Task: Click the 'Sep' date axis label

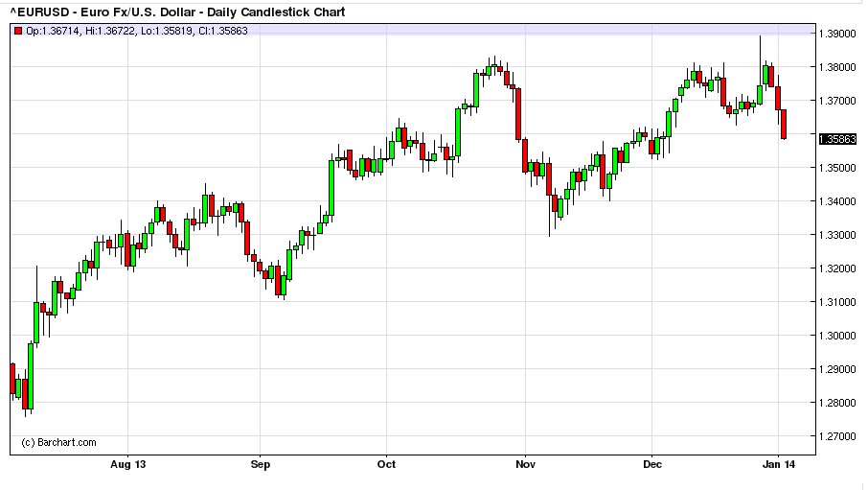Action: coord(261,464)
